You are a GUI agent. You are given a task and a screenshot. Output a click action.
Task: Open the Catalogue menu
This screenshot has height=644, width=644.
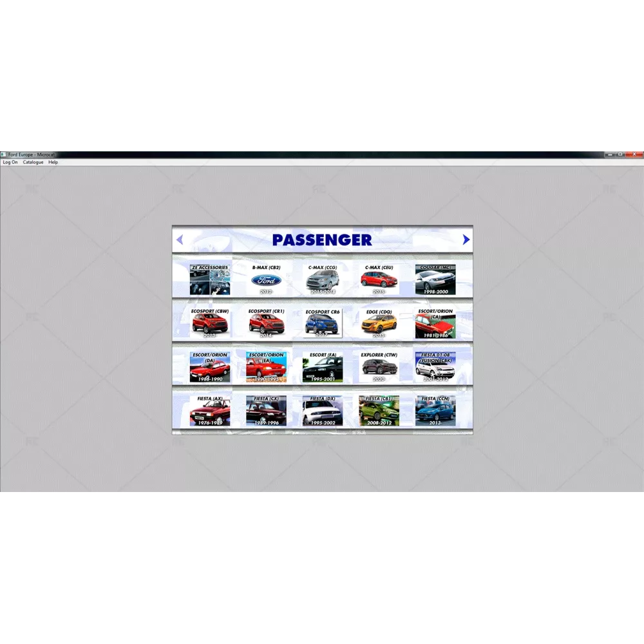click(33, 162)
